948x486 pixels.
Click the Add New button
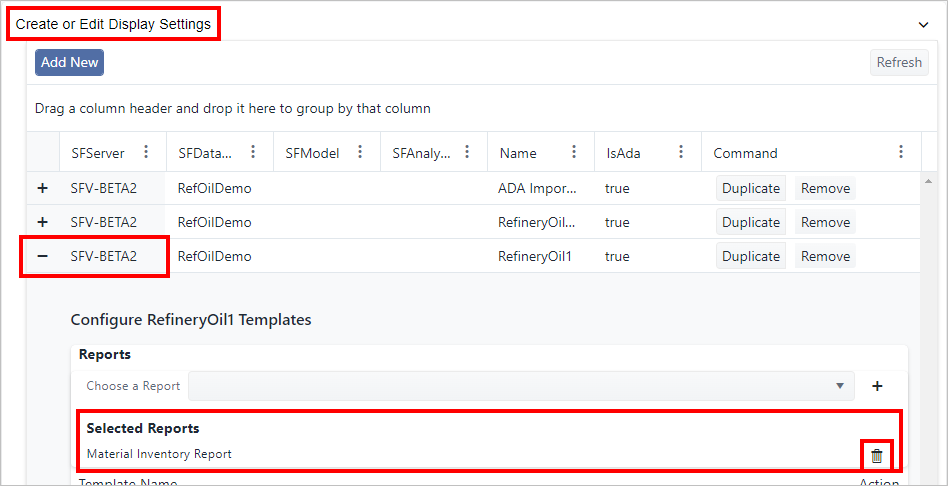point(69,62)
